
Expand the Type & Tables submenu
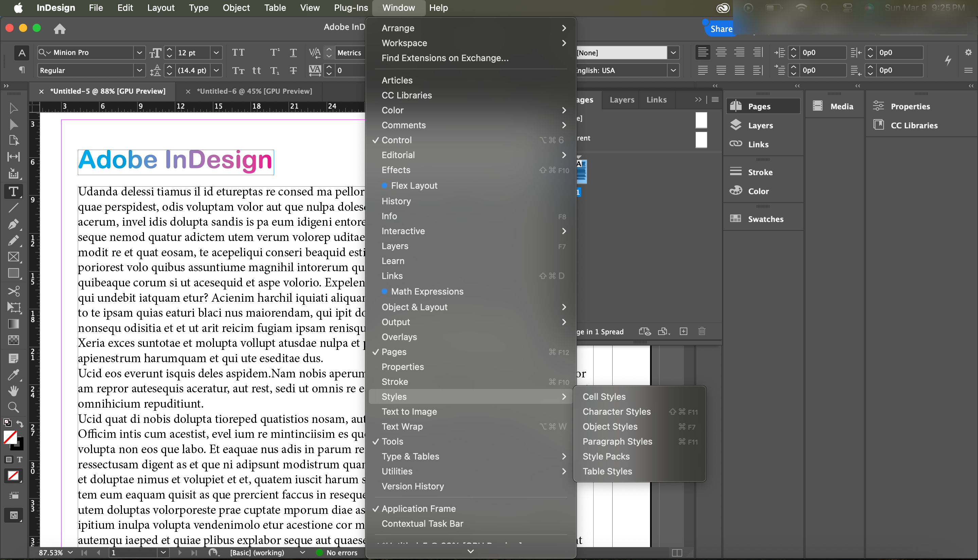[410, 456]
